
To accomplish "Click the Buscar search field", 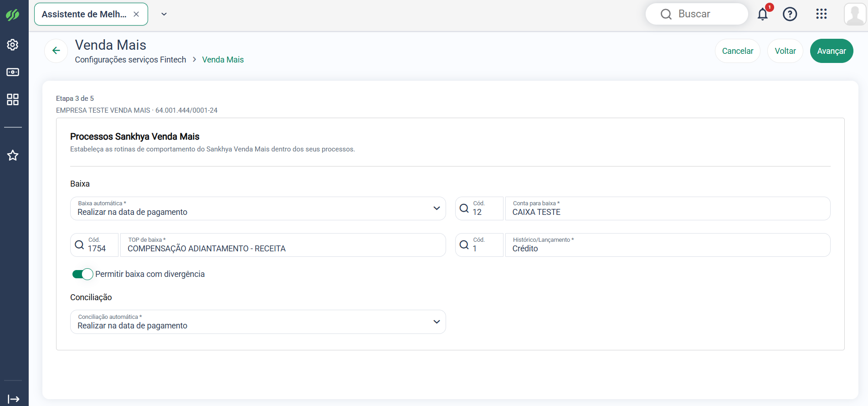I will coord(697,14).
